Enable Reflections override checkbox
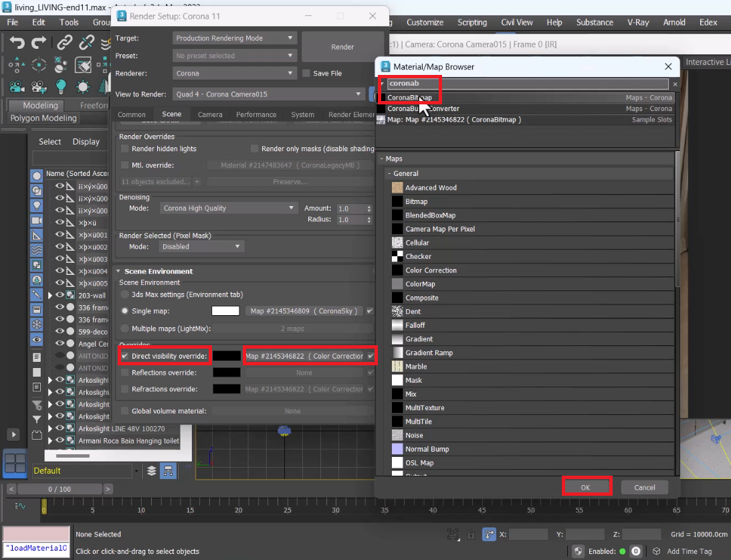Viewport: 731px width, 560px height. [124, 373]
